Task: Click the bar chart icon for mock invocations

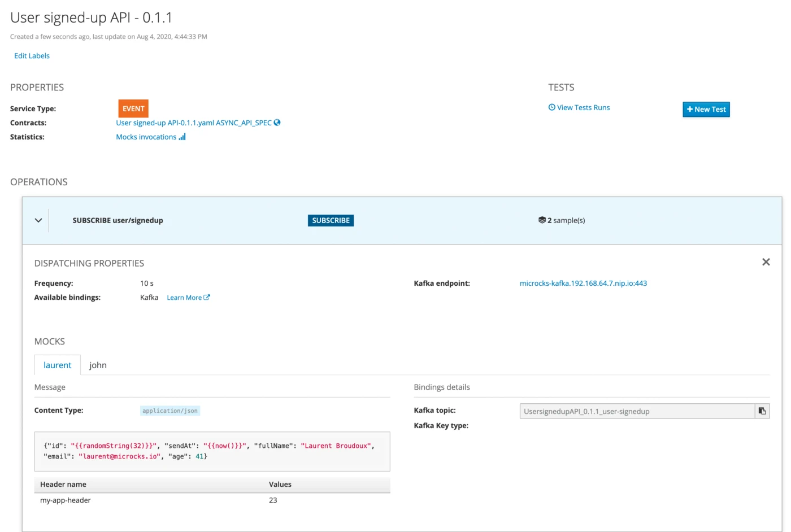Action: pos(182,137)
